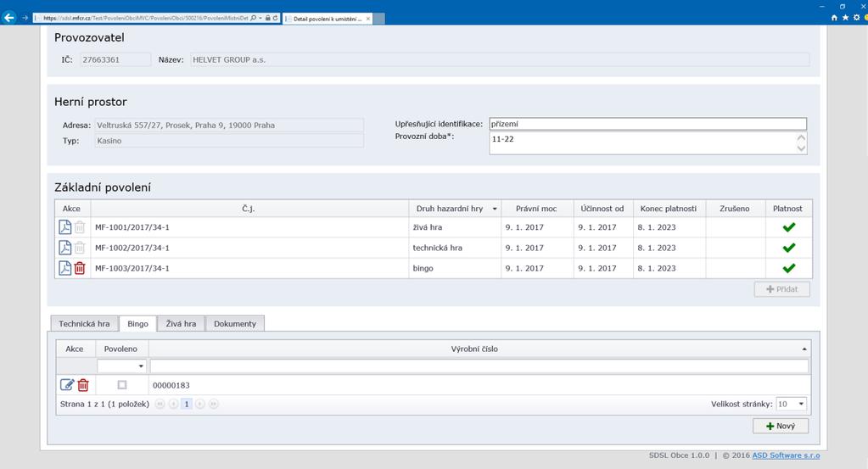Switch to the Technická hra tab
Image resolution: width=868 pixels, height=469 pixels.
pyautogui.click(x=84, y=323)
